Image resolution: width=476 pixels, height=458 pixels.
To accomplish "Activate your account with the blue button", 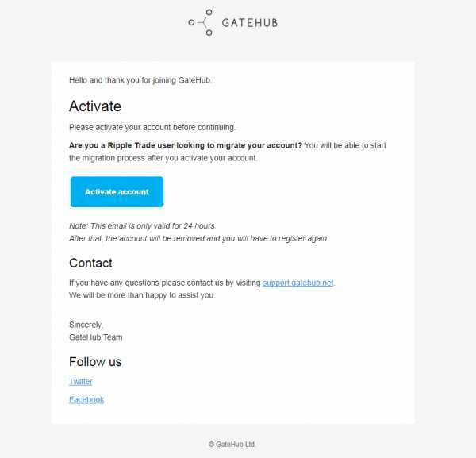I will 117,191.
